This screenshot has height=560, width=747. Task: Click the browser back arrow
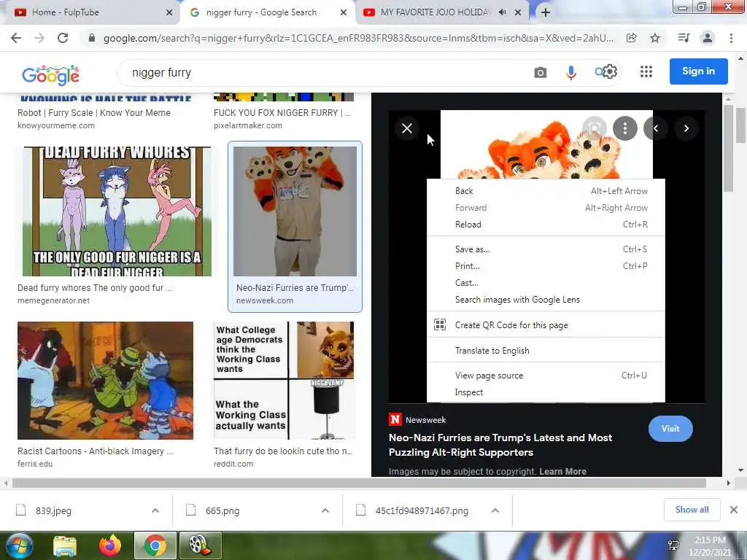(16, 38)
